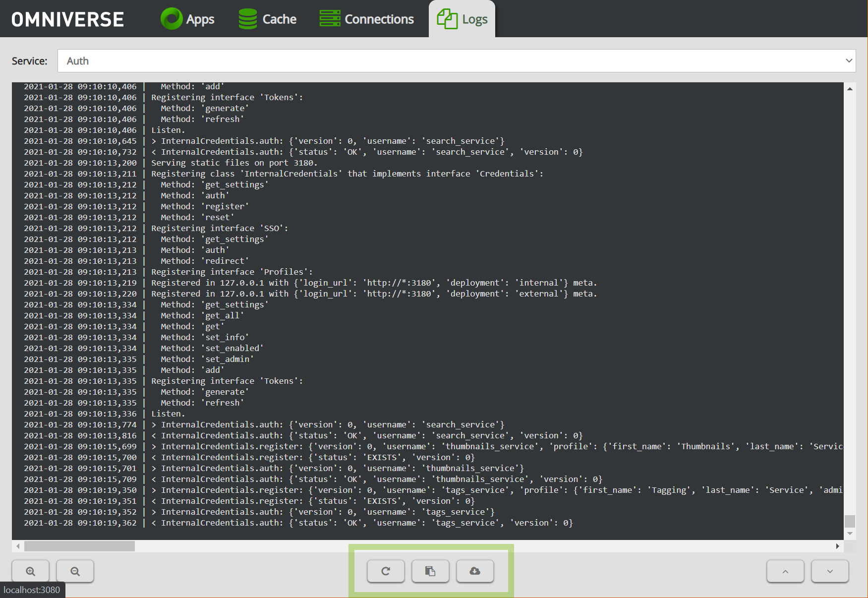The height and width of the screenshot is (598, 868).
Task: Refresh the log view
Action: click(386, 571)
